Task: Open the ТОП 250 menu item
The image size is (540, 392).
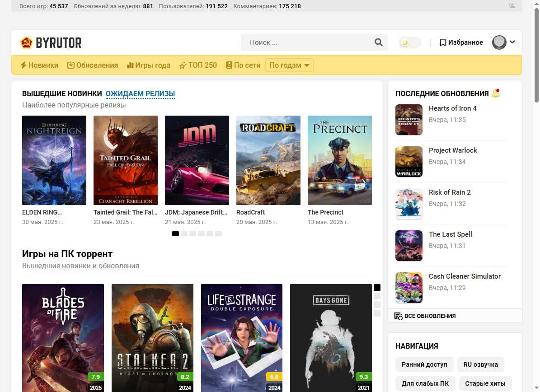Action: [x=198, y=65]
